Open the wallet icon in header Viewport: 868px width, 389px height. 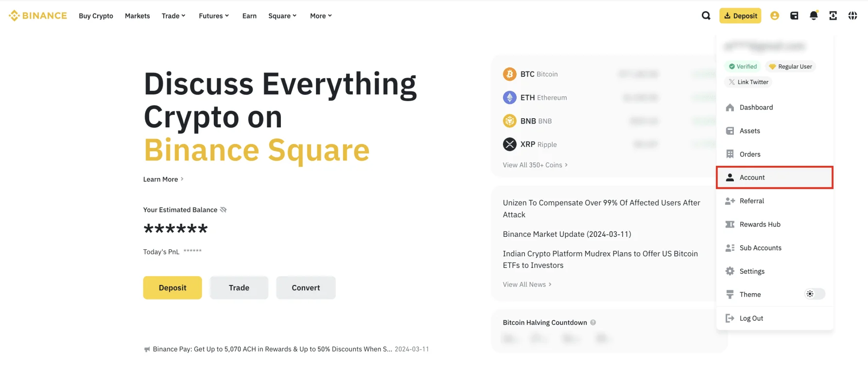click(794, 16)
